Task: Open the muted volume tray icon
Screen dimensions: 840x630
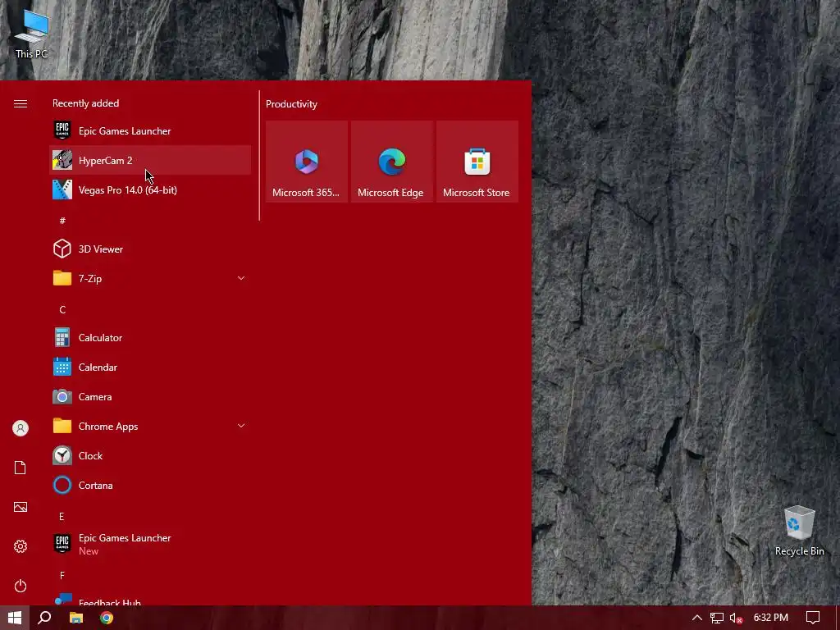Action: point(736,618)
